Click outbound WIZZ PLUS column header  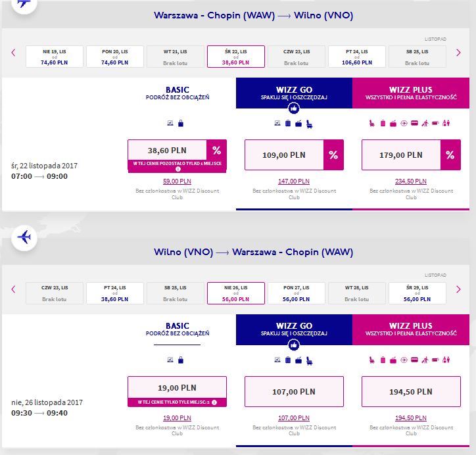(411, 93)
